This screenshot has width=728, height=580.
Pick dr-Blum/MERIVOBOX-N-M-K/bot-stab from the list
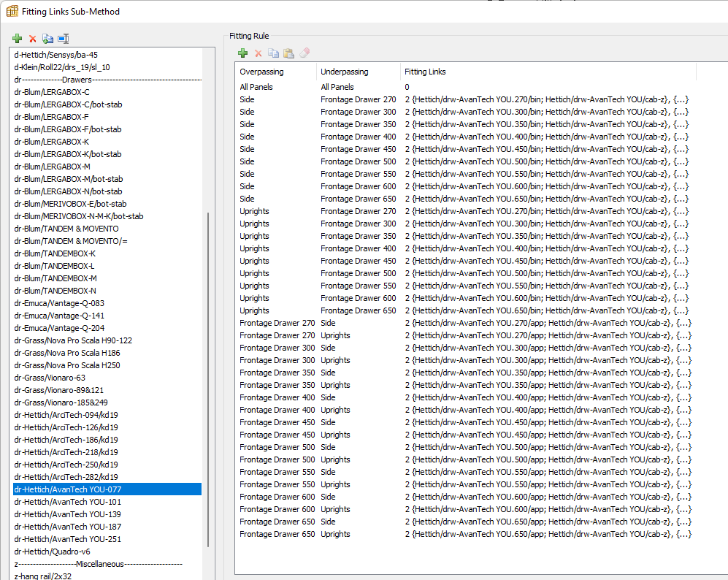click(x=107, y=216)
